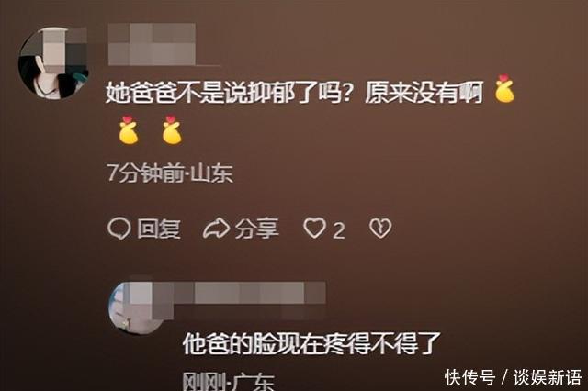Click the 回复 reply label
The height and width of the screenshot is (391, 588).
point(159,228)
